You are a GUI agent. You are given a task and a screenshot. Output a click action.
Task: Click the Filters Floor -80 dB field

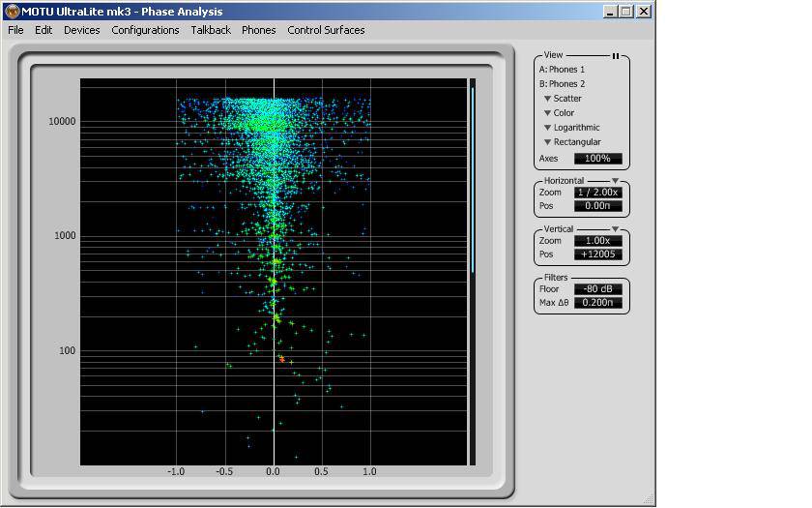(598, 289)
